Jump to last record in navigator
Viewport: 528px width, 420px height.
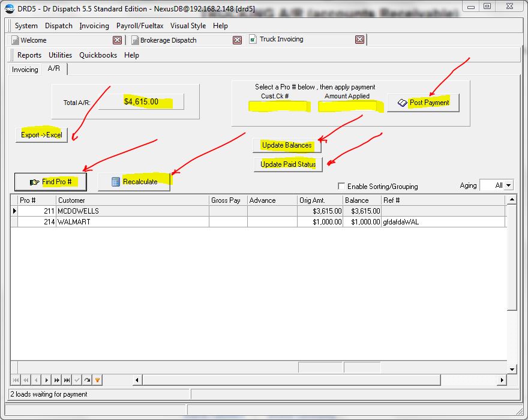(67, 380)
